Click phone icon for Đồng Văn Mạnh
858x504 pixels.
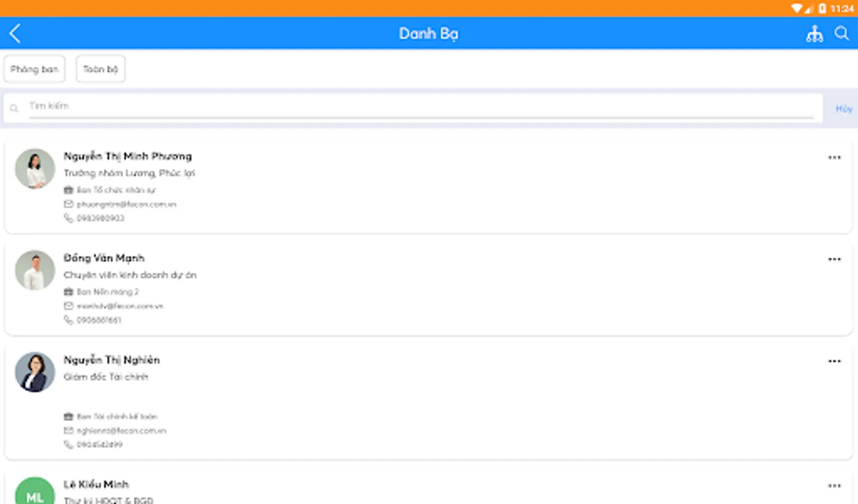pyautogui.click(x=68, y=320)
